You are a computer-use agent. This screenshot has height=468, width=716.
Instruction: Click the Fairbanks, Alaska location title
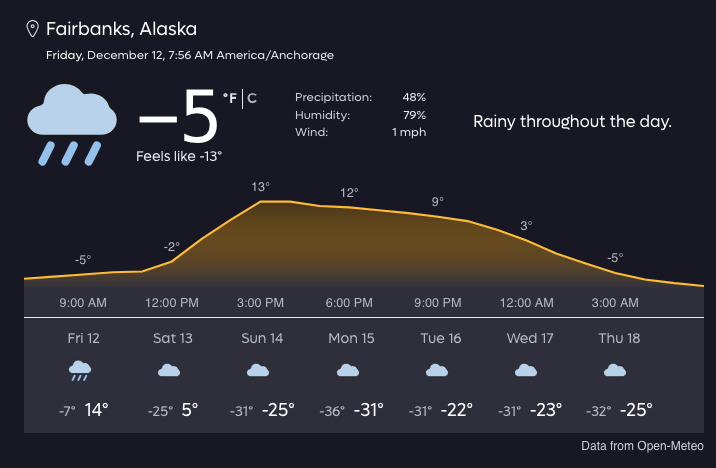tap(121, 28)
